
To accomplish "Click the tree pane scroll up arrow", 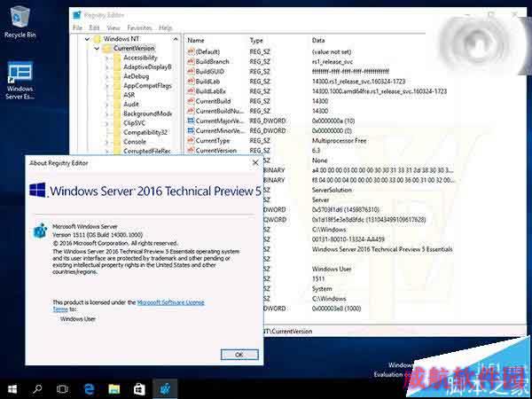I will (x=176, y=39).
